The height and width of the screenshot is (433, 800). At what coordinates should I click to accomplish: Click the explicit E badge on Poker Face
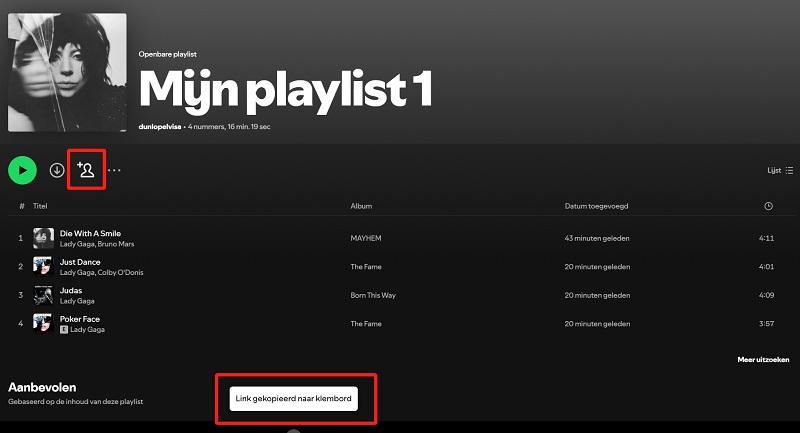tap(64, 329)
